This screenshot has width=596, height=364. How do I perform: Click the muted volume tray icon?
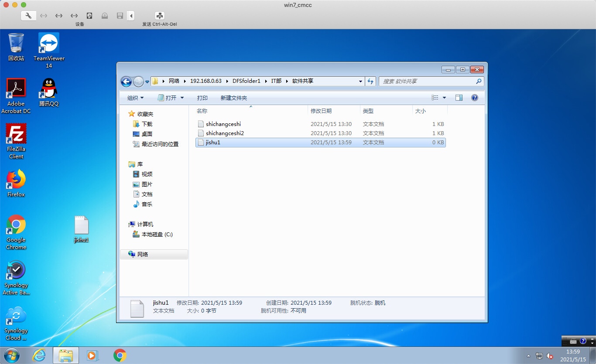550,356
